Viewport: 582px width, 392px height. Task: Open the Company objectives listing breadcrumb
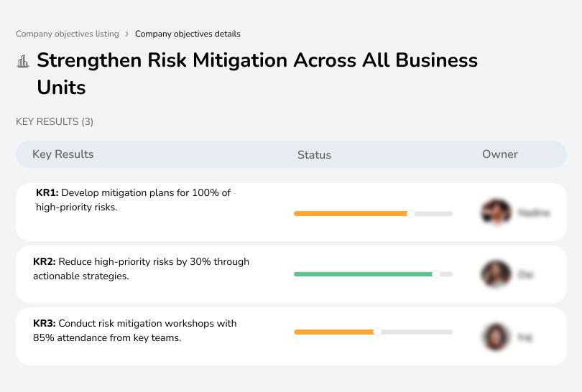(x=68, y=34)
